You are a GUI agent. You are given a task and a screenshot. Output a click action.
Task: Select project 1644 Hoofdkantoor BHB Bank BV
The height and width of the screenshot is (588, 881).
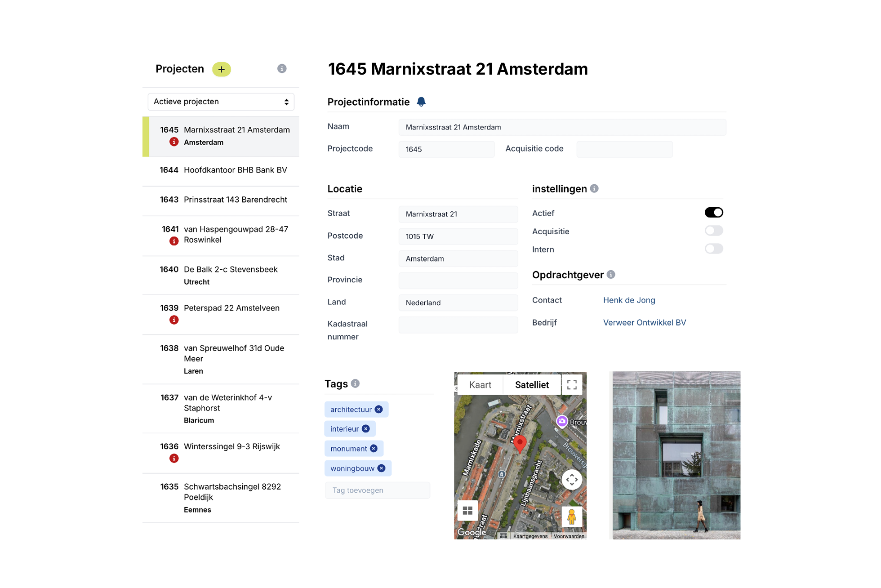tap(221, 170)
